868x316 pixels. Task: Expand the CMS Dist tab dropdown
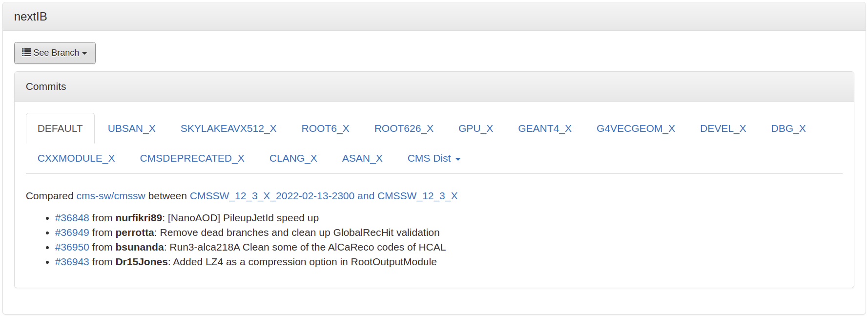tap(434, 159)
